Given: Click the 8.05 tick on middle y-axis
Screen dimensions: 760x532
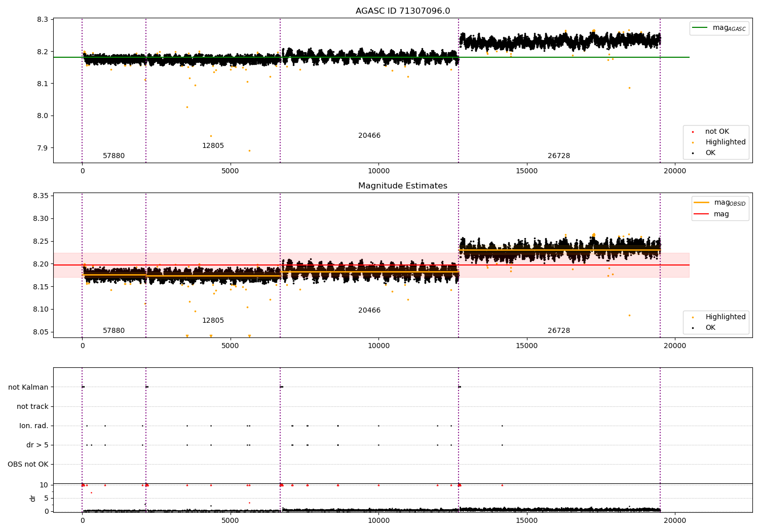Looking at the screenshot, I should click(41, 332).
